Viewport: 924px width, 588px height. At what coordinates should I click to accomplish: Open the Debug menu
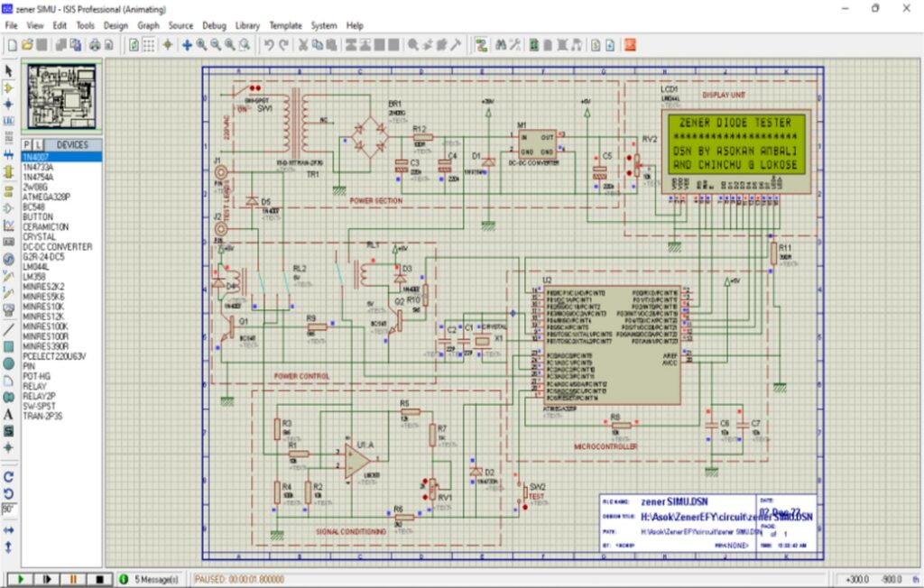click(215, 26)
